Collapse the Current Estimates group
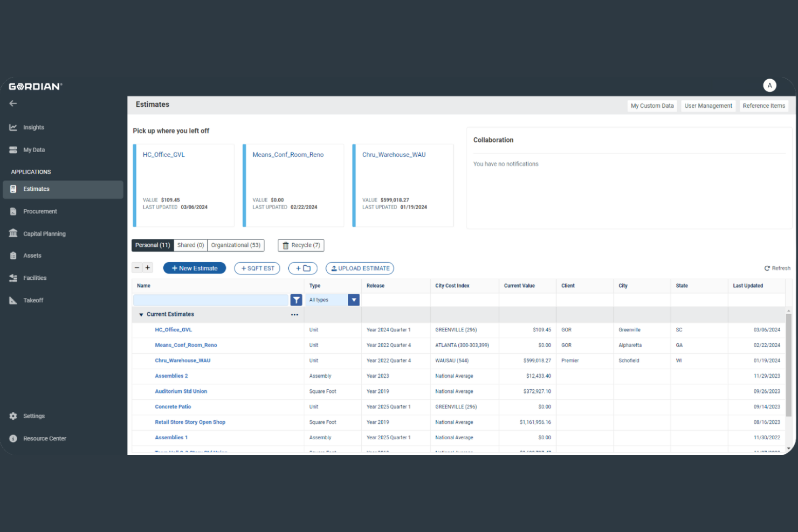 tap(141, 314)
